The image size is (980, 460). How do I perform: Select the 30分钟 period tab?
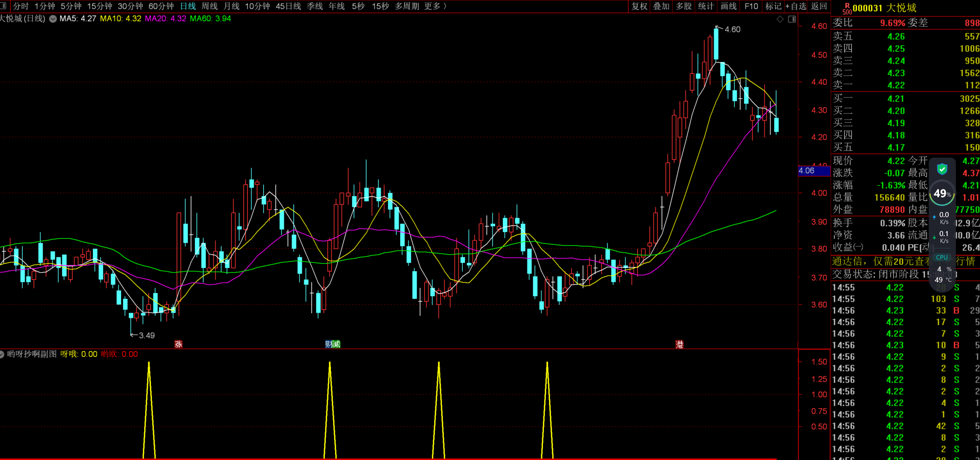pyautogui.click(x=130, y=6)
